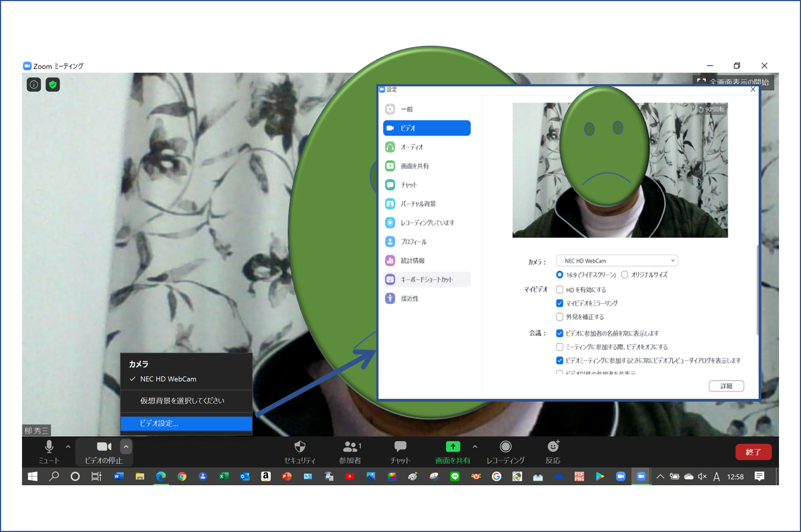Click the muted volume icon in system tray
The height and width of the screenshot is (532, 801).
[x=702, y=476]
